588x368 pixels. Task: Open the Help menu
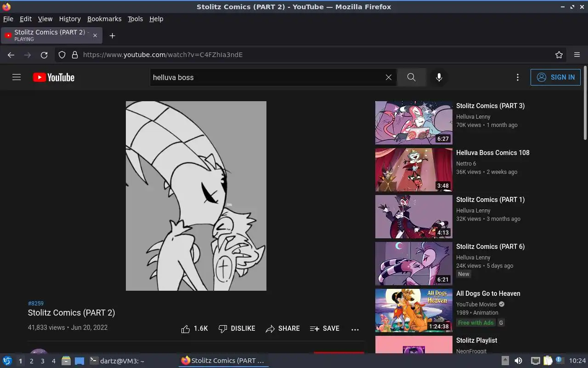156,19
